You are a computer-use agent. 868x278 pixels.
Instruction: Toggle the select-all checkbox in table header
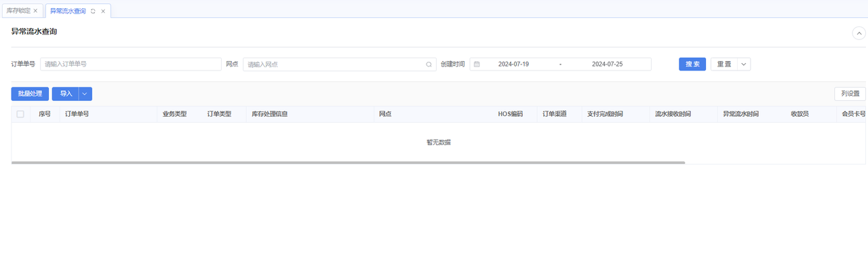(x=20, y=114)
